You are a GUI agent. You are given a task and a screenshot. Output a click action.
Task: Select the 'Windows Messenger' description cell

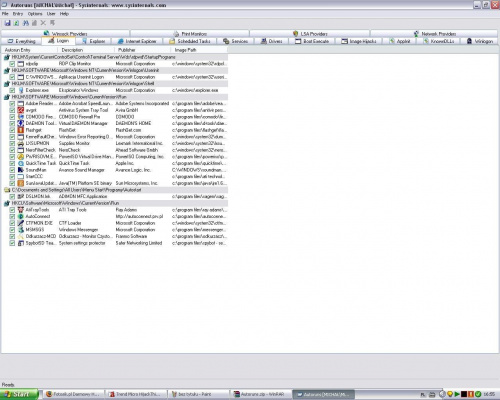[x=78, y=230]
